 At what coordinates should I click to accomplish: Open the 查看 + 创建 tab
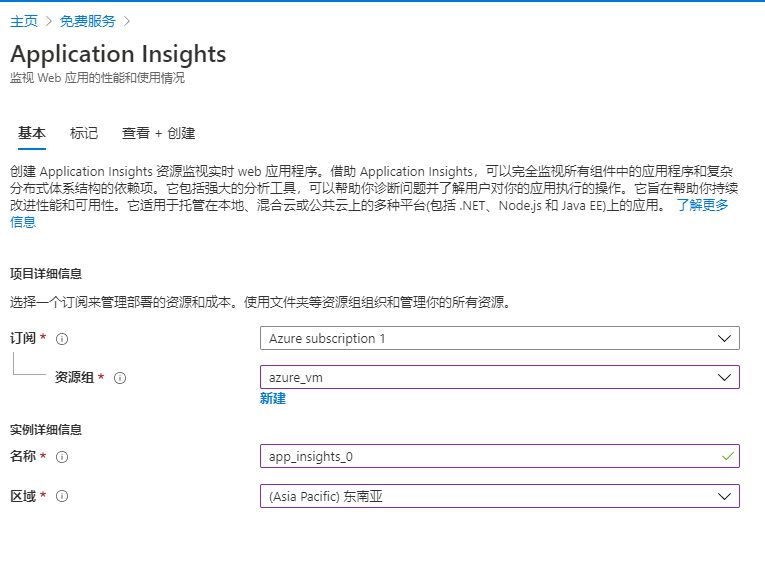pos(159,133)
